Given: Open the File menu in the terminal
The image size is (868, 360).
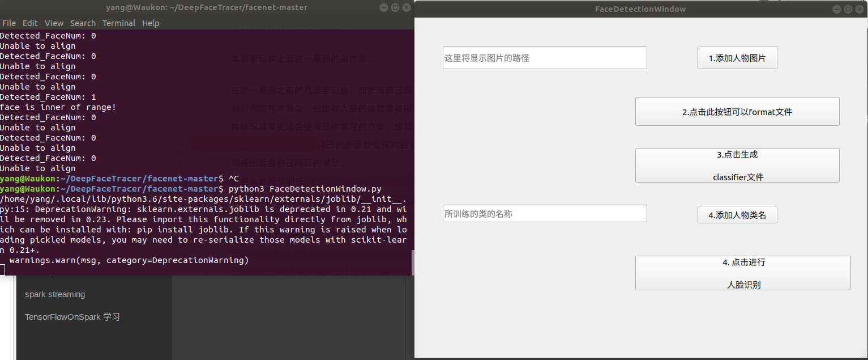Looking at the screenshot, I should (9, 23).
